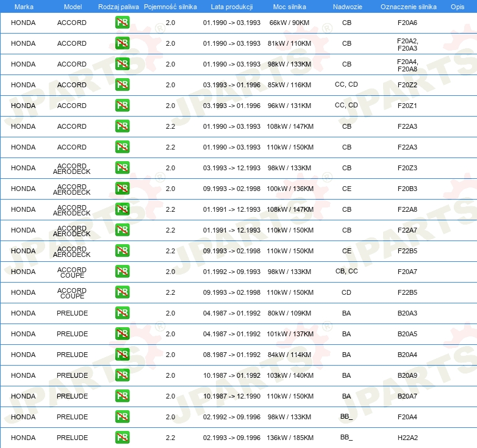
Task: Click HONDA in the B20A4 row
Action: (x=23, y=355)
